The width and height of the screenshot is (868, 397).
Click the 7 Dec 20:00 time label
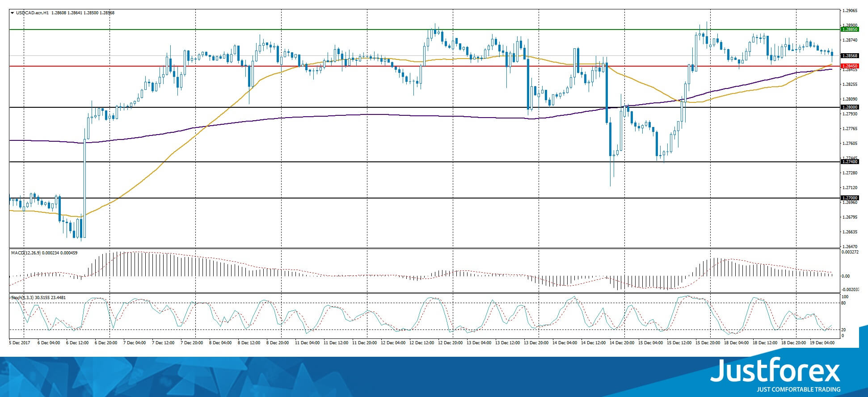point(192,343)
